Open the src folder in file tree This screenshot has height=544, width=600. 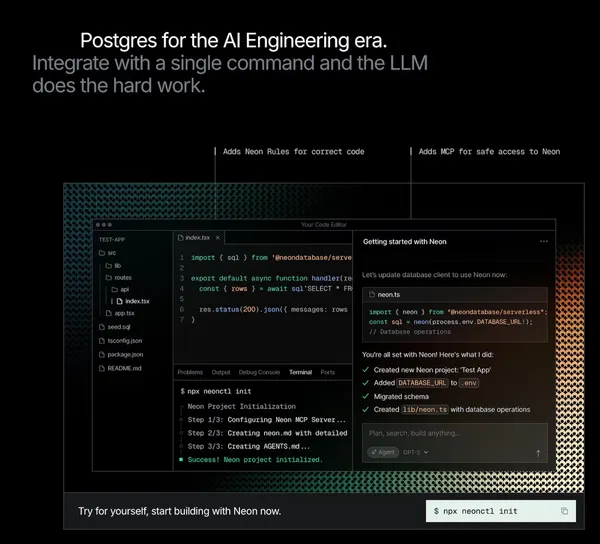pos(108,253)
